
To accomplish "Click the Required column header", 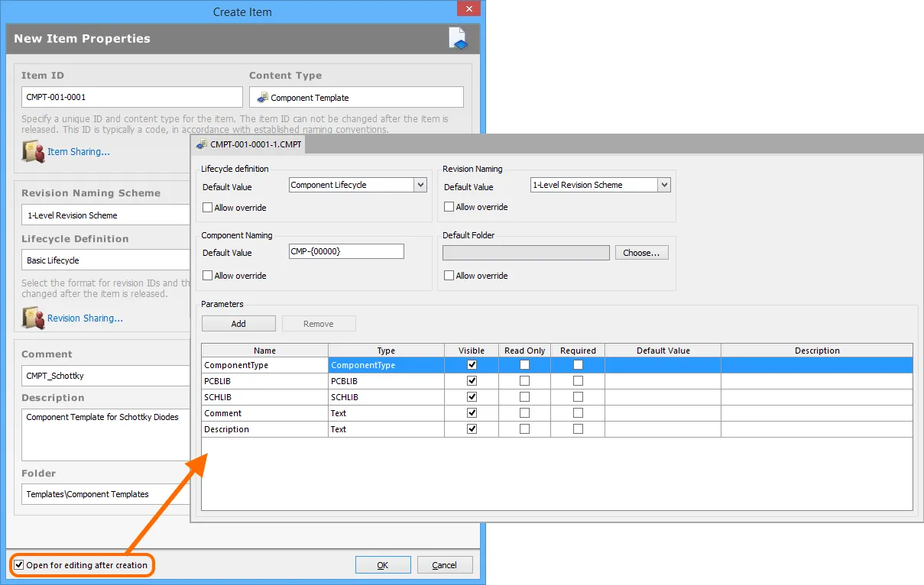I will 578,351.
